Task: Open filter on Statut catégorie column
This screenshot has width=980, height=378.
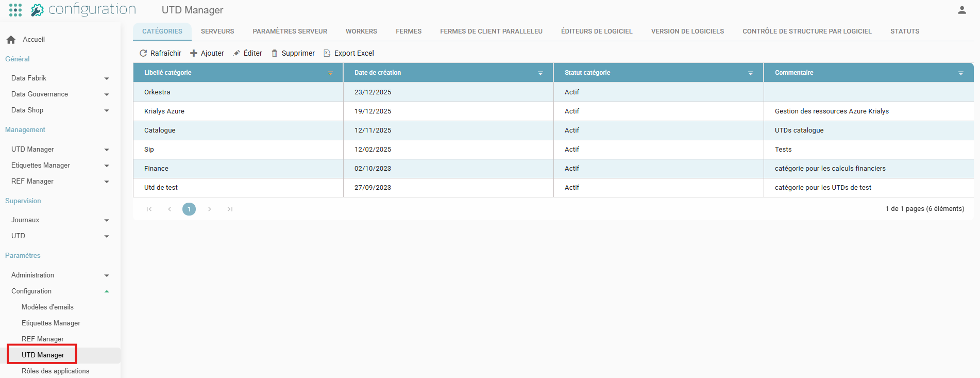Action: click(751, 73)
